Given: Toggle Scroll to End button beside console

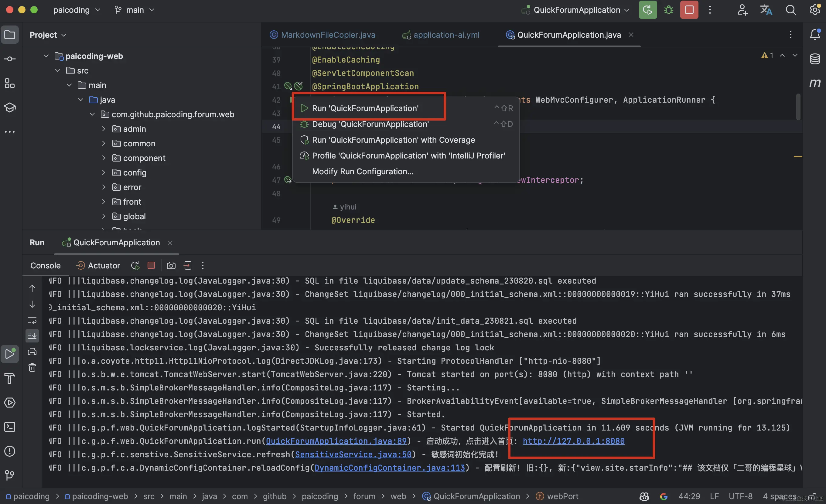Looking at the screenshot, I should (32, 335).
